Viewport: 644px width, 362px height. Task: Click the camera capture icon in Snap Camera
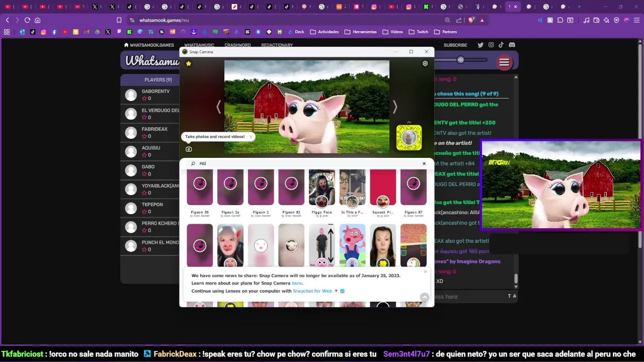point(189,149)
